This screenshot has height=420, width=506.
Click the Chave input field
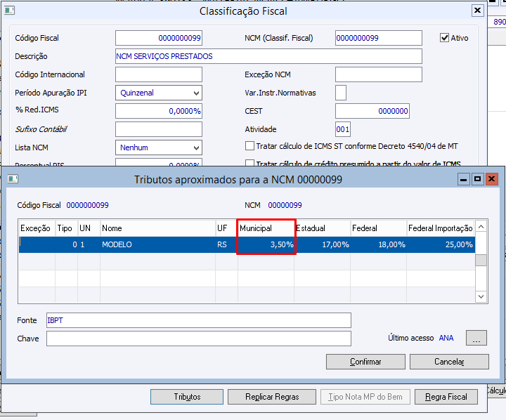(x=199, y=339)
